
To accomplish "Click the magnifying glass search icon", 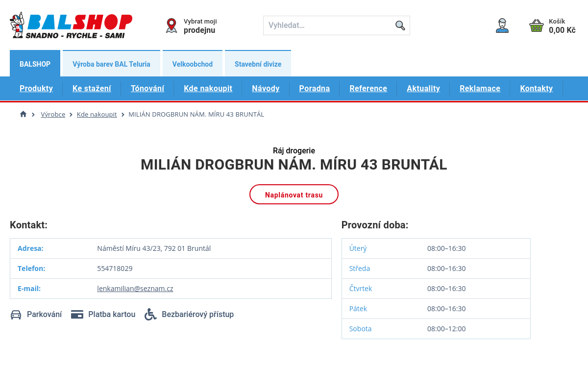I will pyautogui.click(x=400, y=25).
